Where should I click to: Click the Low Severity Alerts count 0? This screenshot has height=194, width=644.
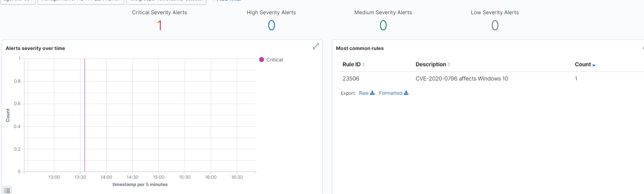[x=495, y=25]
